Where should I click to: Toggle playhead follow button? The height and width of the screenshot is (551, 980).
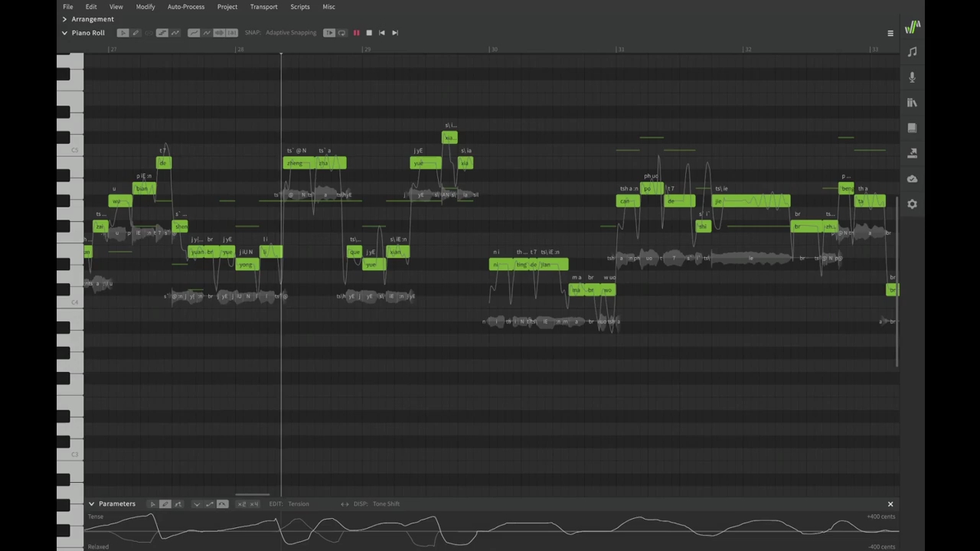point(329,33)
